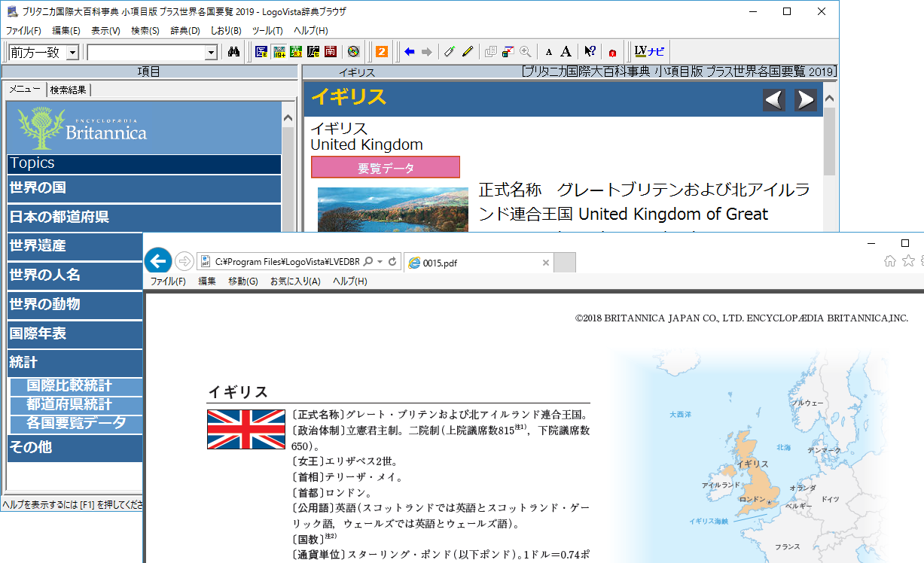Screen dimensions: 924x563
Task: Select the yellow pencil note tool
Action: 467,52
